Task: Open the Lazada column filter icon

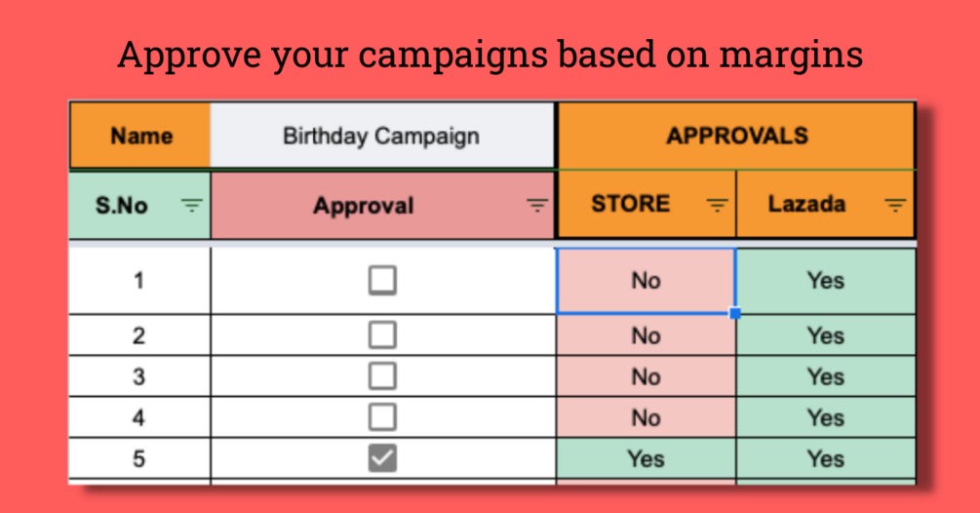Action: 894,205
